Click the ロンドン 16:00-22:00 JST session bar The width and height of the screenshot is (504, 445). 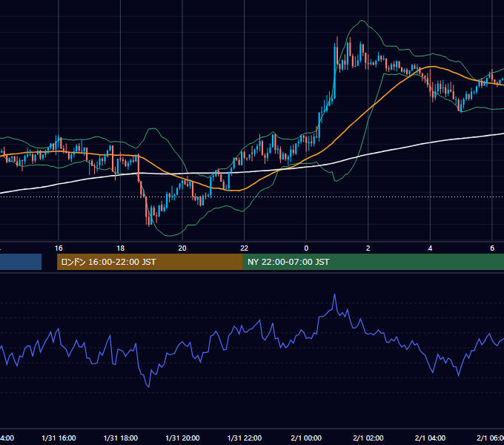[x=150, y=262]
